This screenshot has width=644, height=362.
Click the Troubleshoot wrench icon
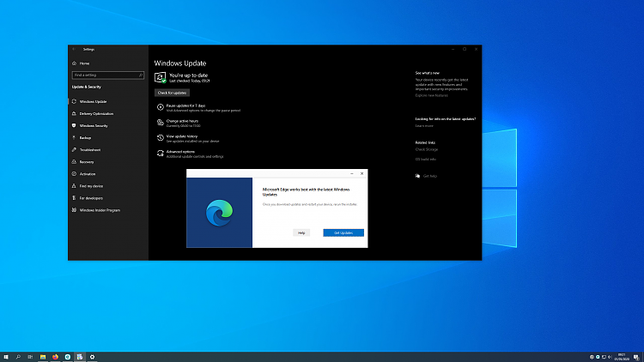coord(74,150)
